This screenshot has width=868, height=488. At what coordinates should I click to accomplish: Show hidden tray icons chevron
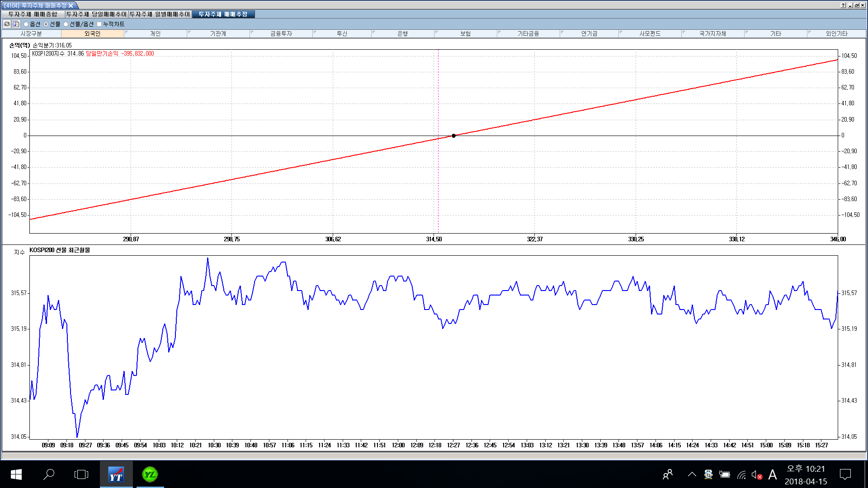(692, 474)
